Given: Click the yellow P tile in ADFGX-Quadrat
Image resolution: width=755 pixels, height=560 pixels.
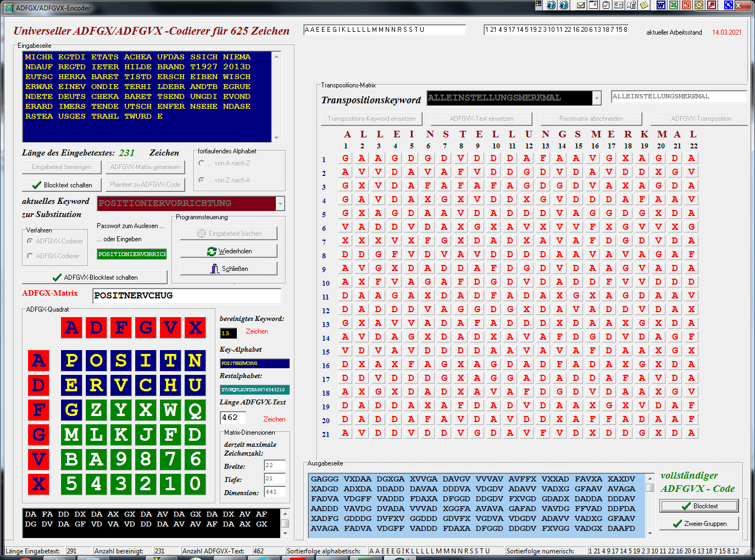Looking at the screenshot, I should pyautogui.click(x=71, y=361).
